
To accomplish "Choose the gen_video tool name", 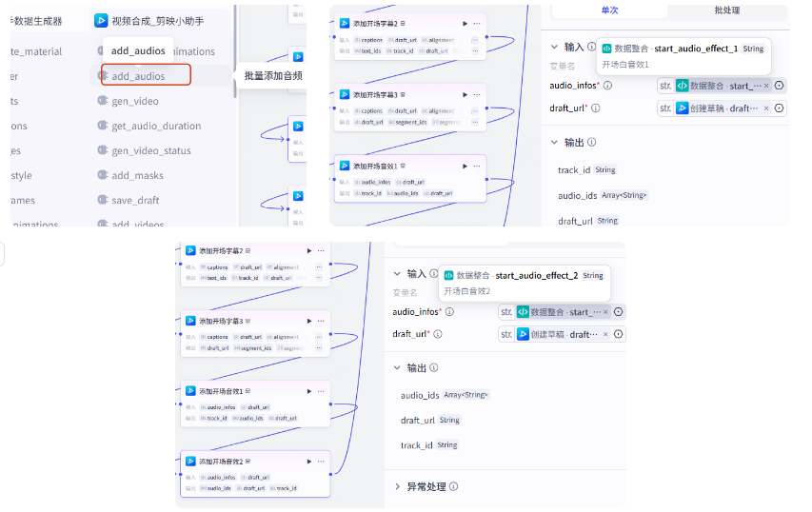I will (135, 101).
